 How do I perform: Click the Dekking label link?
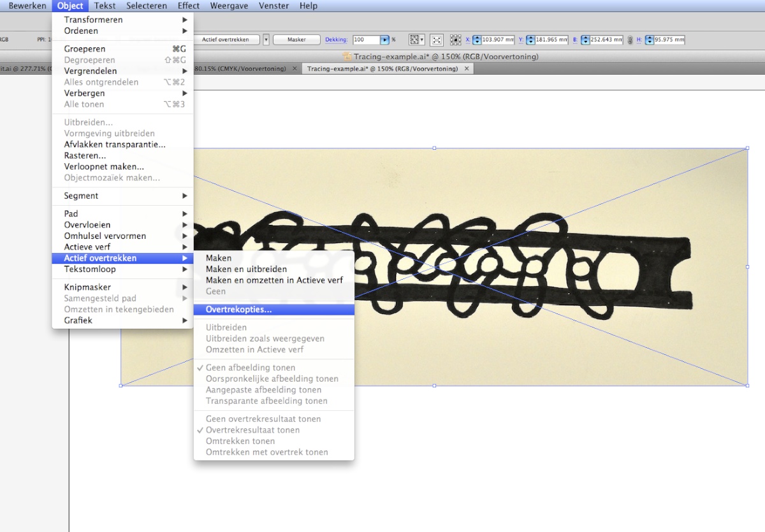point(337,40)
